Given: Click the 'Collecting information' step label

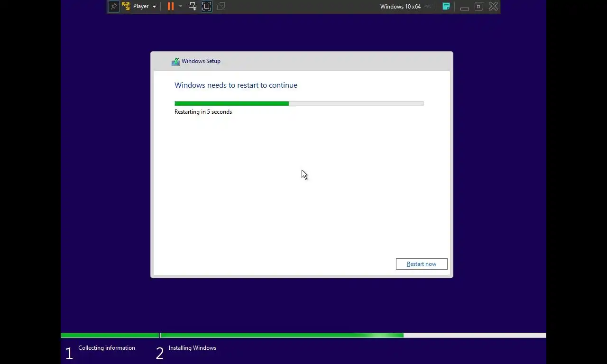Looking at the screenshot, I should (x=107, y=348).
